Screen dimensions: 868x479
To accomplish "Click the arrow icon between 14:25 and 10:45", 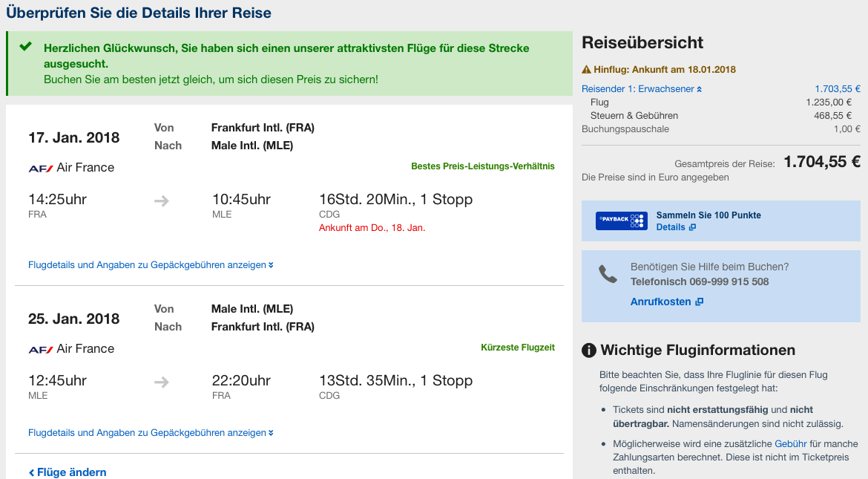I will tap(162, 201).
